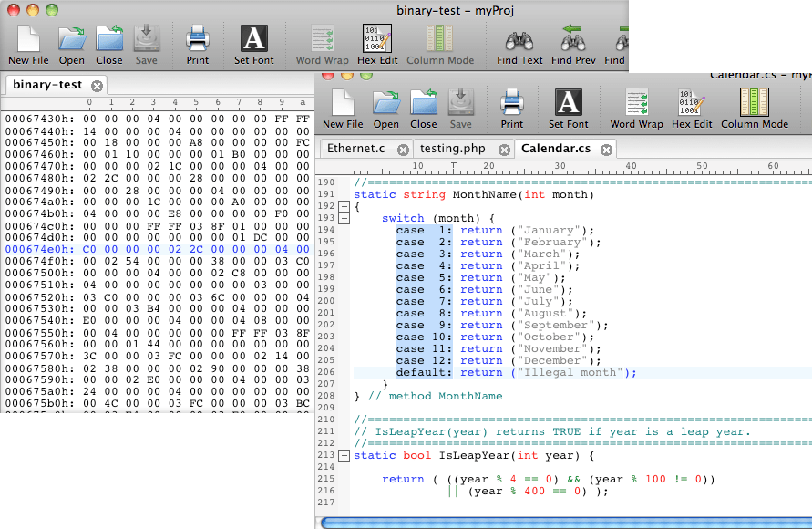This screenshot has height=529, width=812.
Task: Click Open icon in Calendar.cs window toolbar
Action: point(386,109)
